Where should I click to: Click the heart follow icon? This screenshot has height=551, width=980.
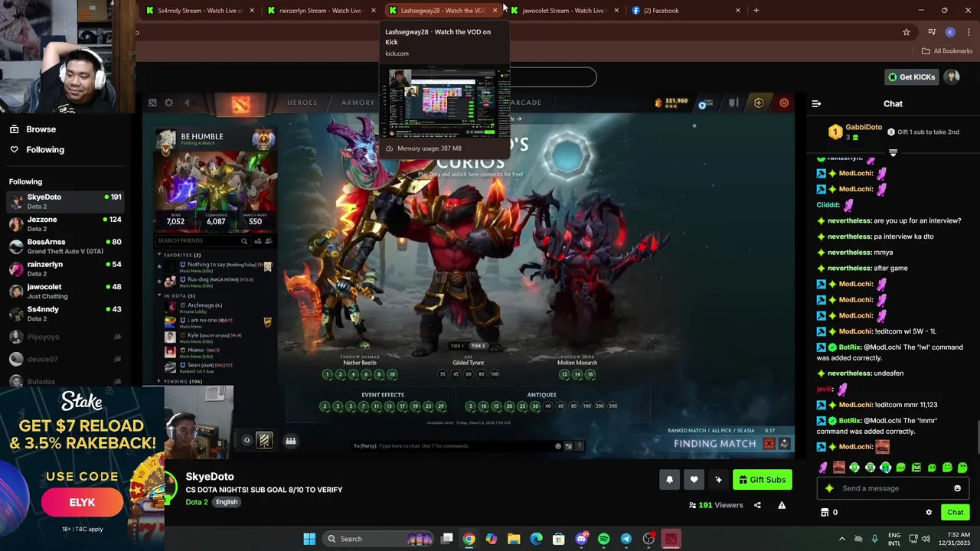694,480
